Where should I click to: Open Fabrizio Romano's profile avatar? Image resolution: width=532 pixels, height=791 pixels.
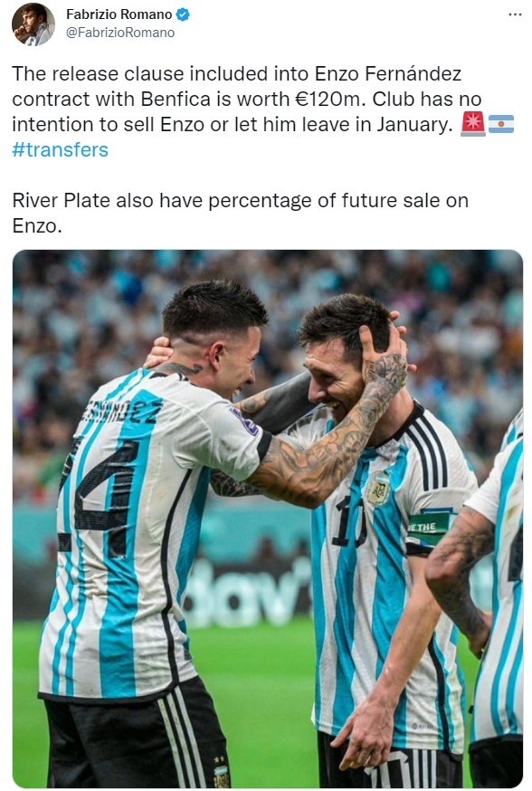point(33,24)
